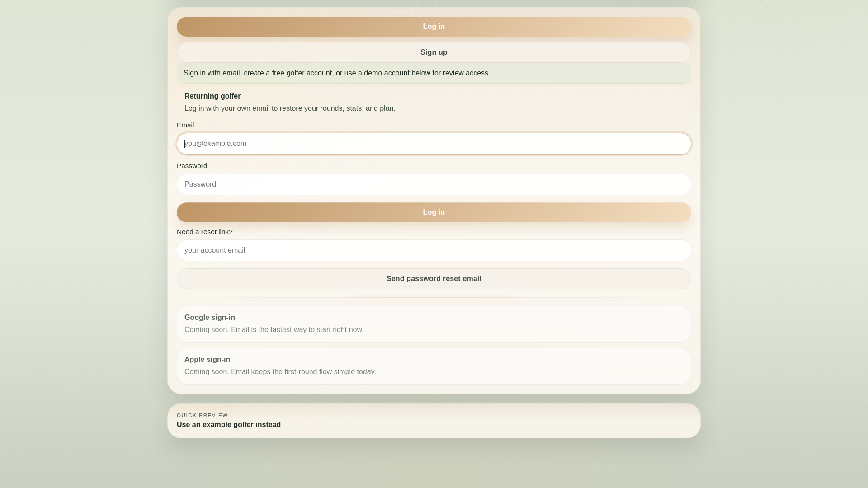Image resolution: width=868 pixels, height=488 pixels.
Task: Submit the Log in button below the Password field
Action: [434, 212]
